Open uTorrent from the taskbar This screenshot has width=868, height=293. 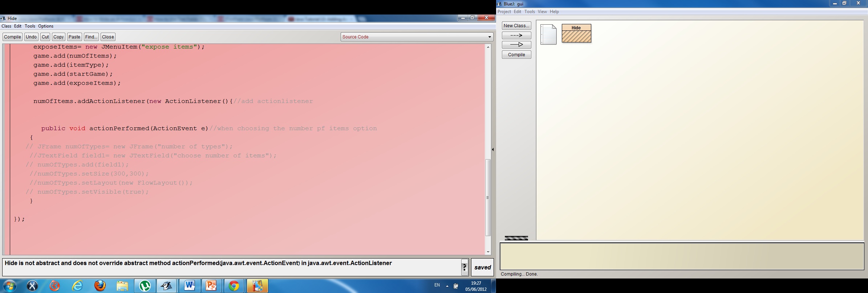point(145,286)
